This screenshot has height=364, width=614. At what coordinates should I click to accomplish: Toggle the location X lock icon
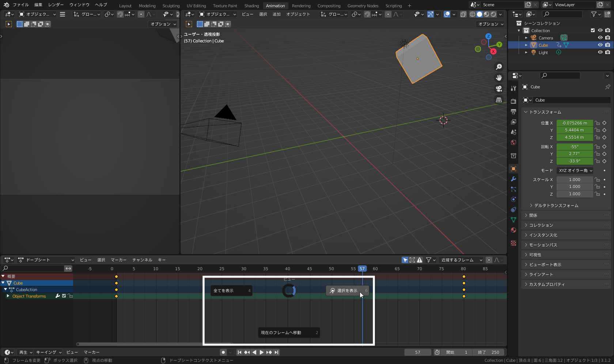(597, 123)
